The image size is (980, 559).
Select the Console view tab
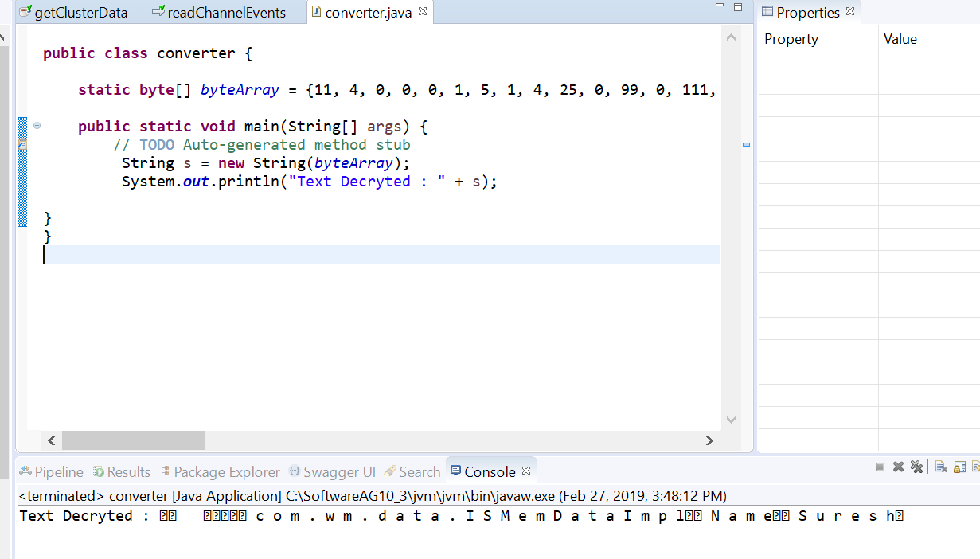click(490, 471)
